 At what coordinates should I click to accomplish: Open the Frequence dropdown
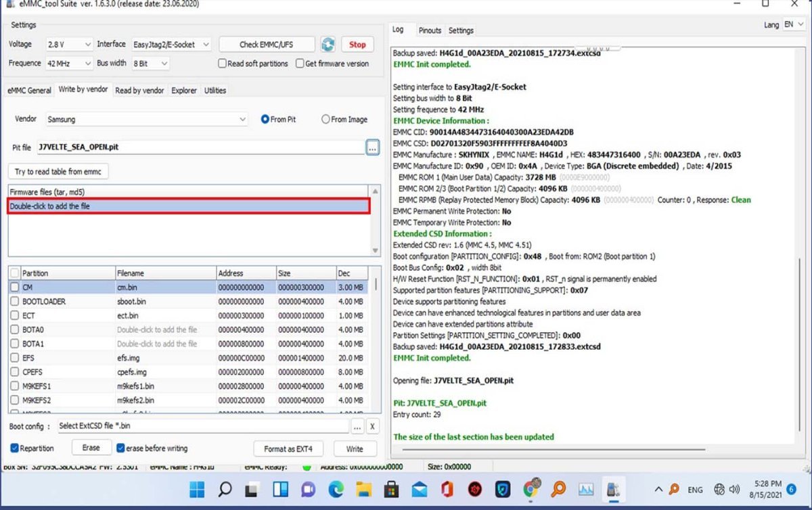tap(69, 64)
